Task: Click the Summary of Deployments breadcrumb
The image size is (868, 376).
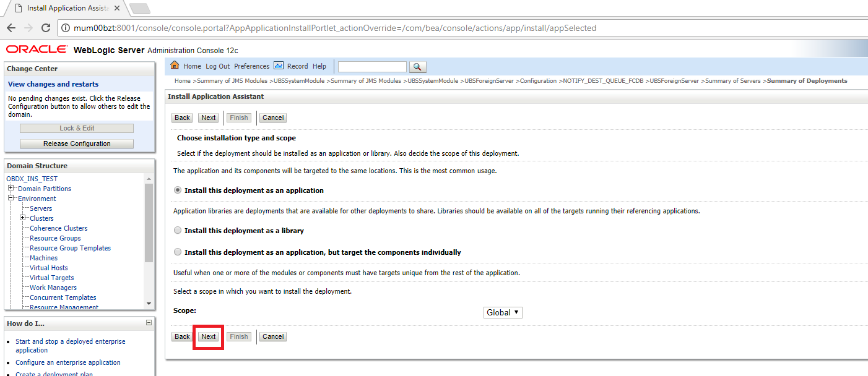Action: (807, 81)
